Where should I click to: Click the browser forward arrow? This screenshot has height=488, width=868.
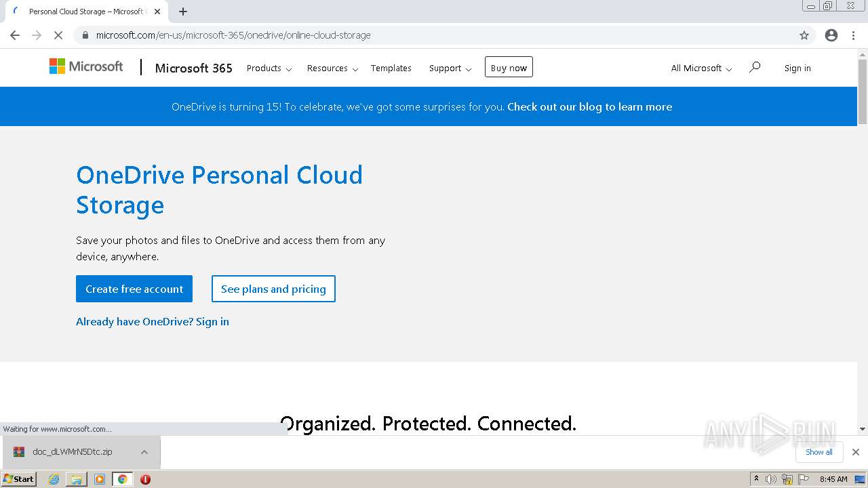click(37, 35)
